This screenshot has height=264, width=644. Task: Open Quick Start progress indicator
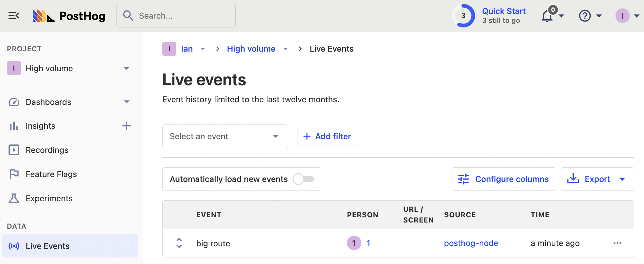pyautogui.click(x=463, y=16)
